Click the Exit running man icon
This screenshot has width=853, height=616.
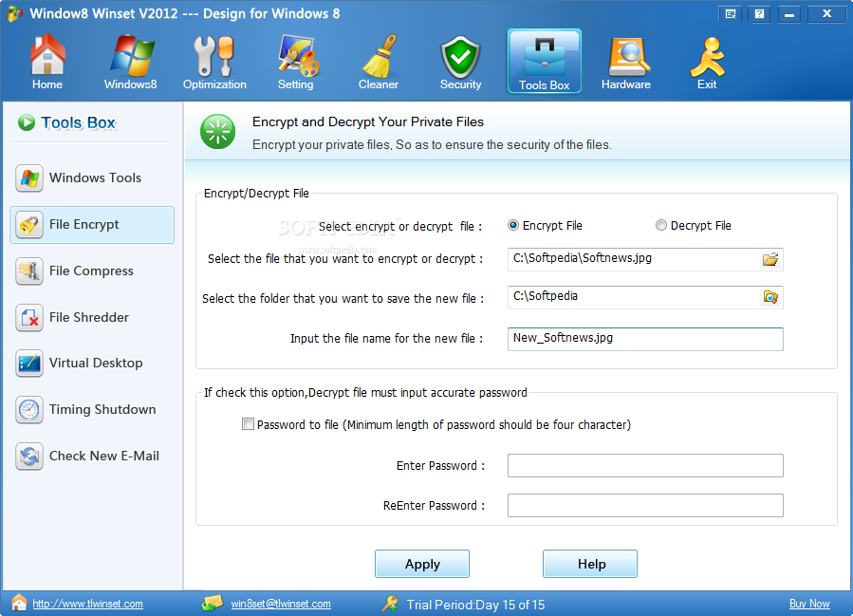coord(707,57)
